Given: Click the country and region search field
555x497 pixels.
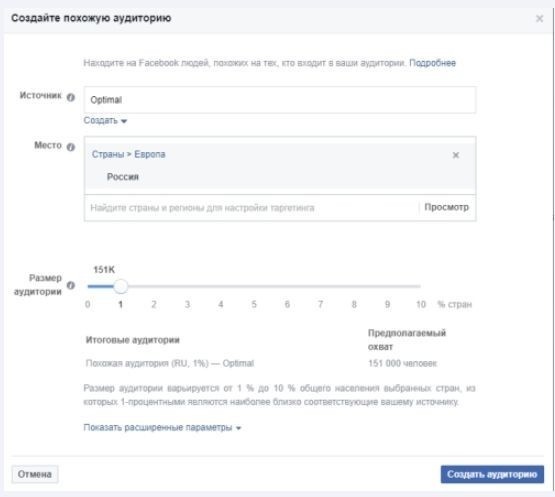Looking at the screenshot, I should [x=251, y=207].
